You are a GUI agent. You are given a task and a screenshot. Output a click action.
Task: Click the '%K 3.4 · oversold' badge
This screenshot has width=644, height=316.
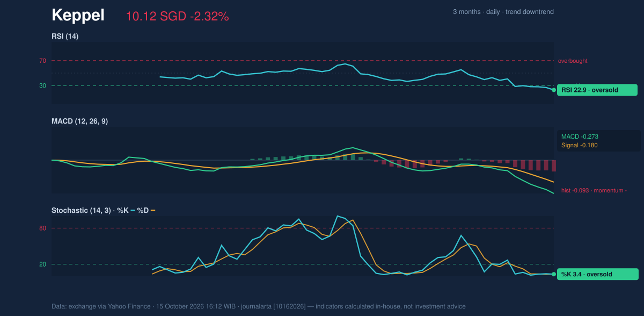coord(597,275)
